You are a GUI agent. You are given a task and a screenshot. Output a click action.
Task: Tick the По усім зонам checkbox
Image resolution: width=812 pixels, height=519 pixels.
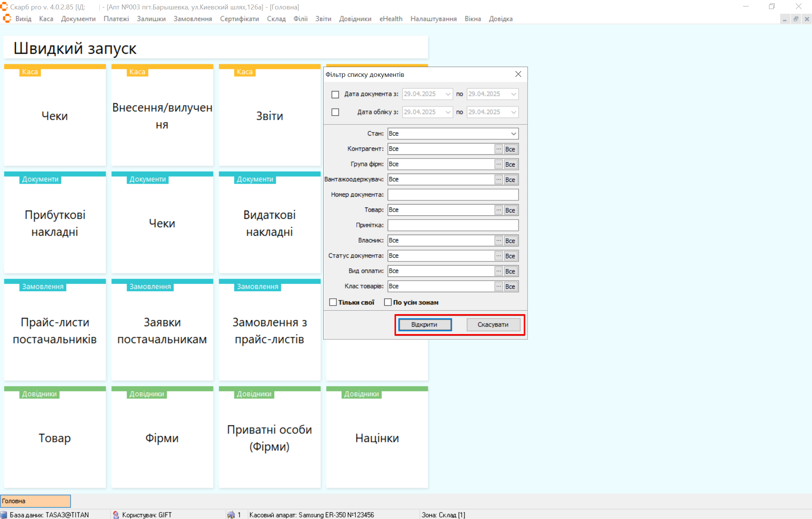[388, 302]
